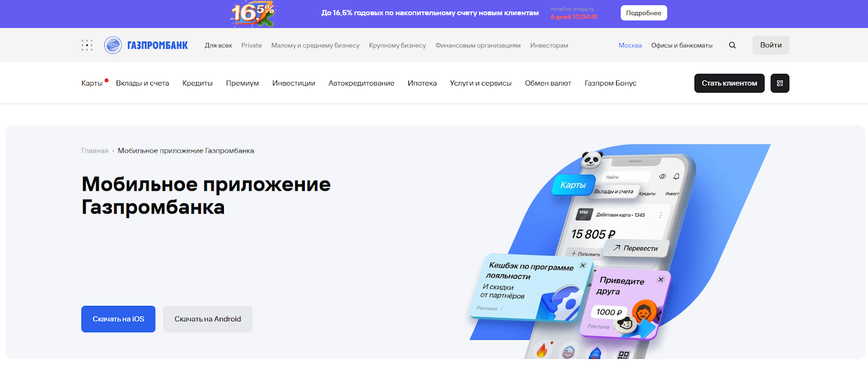
Task: Click the 16.5% promo banner image
Action: (x=253, y=14)
